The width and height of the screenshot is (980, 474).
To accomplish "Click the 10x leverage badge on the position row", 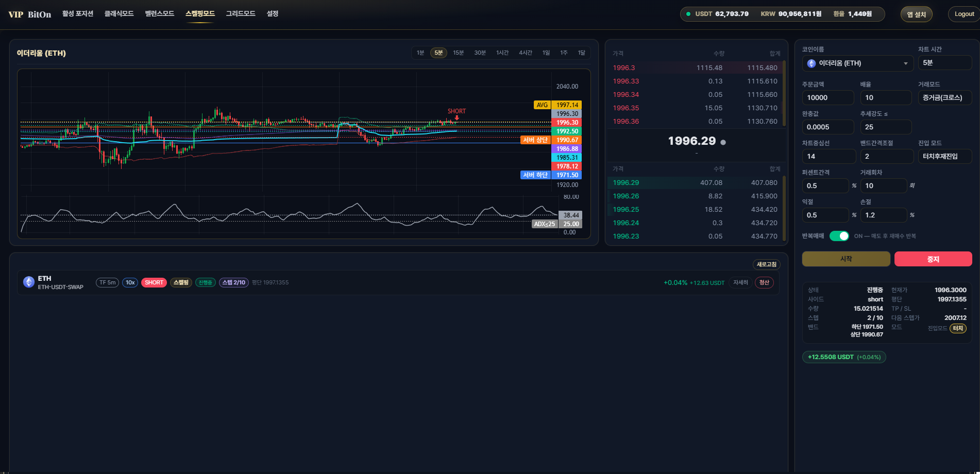I will point(130,282).
